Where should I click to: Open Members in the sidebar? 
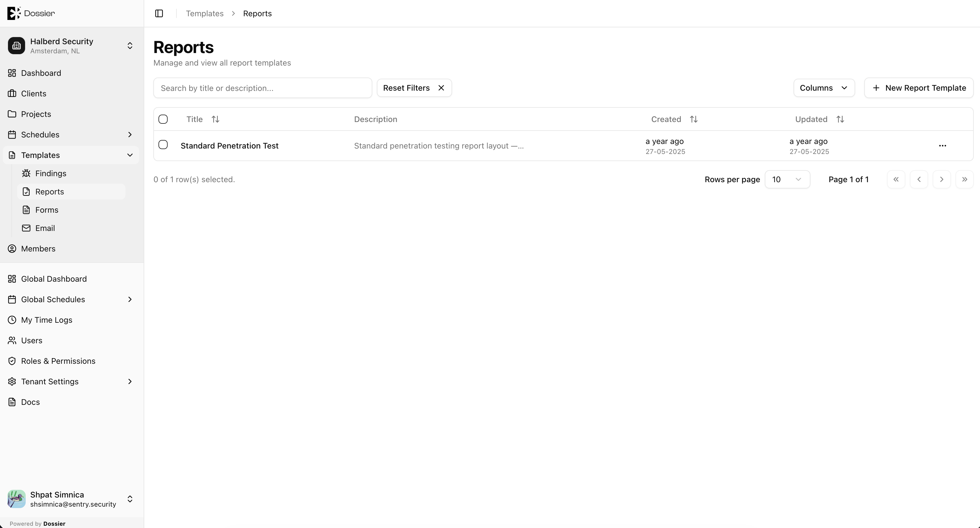point(71,249)
